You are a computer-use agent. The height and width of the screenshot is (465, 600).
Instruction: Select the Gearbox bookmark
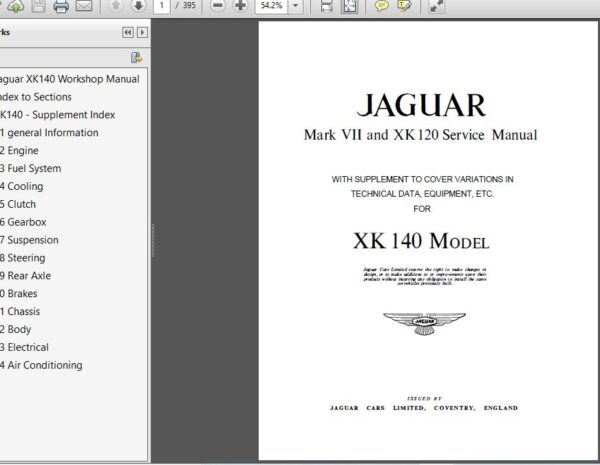[23, 222]
